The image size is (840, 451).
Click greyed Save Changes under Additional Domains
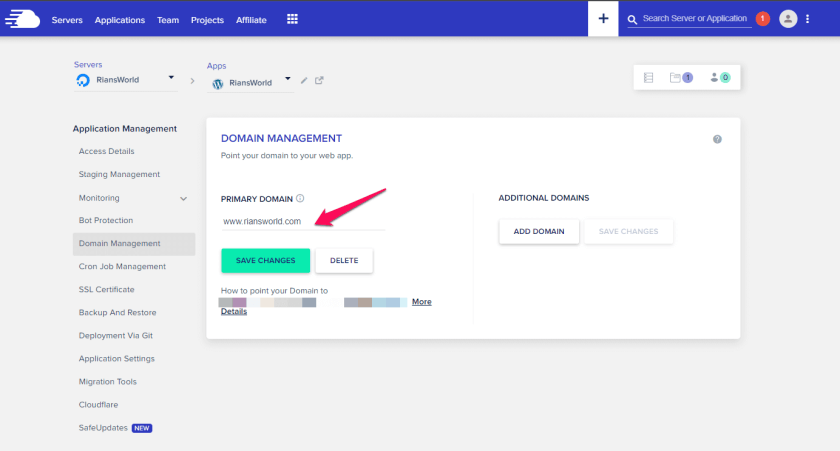628,231
